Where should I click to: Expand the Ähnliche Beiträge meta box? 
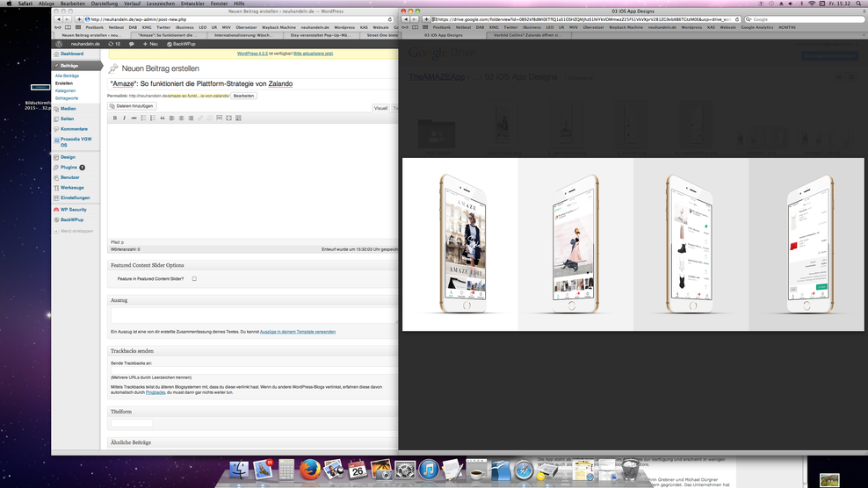[252, 442]
